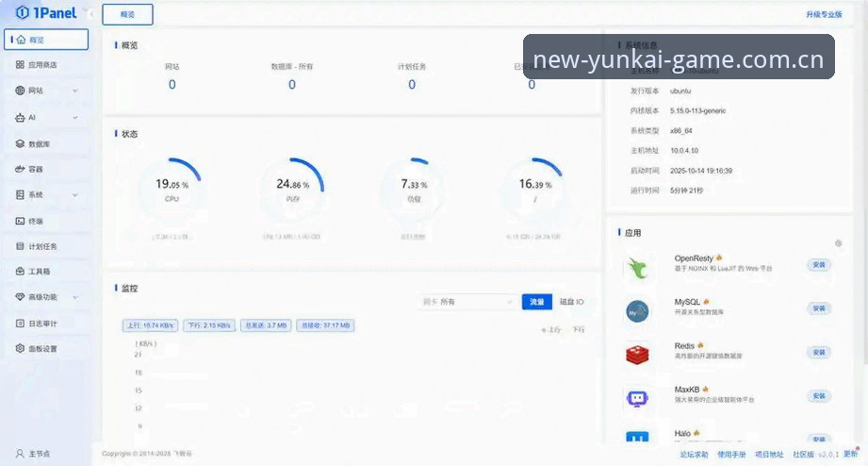Screen dimensions: 868x466
Task: Click the user icon beside 主节点
Action: (20, 453)
